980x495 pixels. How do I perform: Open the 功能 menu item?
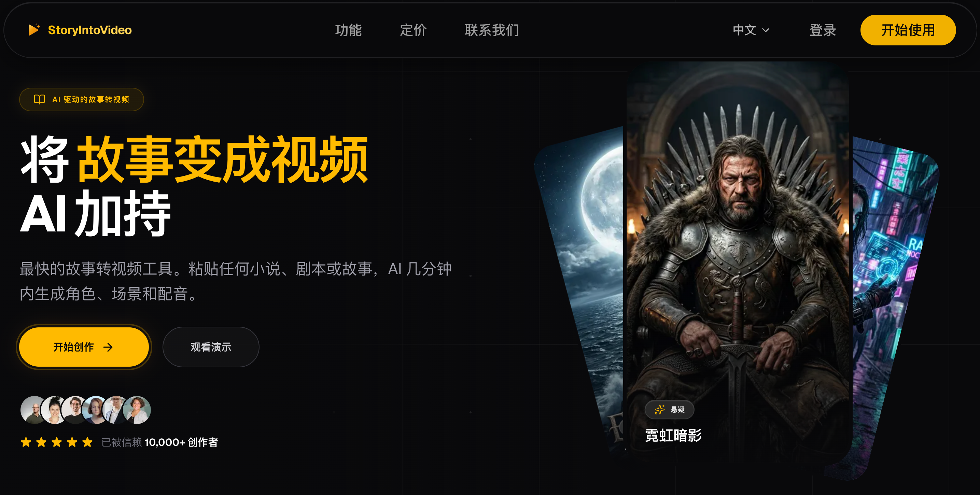[x=348, y=30]
